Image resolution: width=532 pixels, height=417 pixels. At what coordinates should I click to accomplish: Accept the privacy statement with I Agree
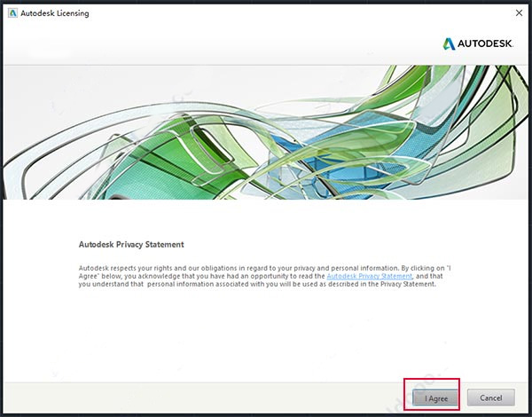click(435, 397)
